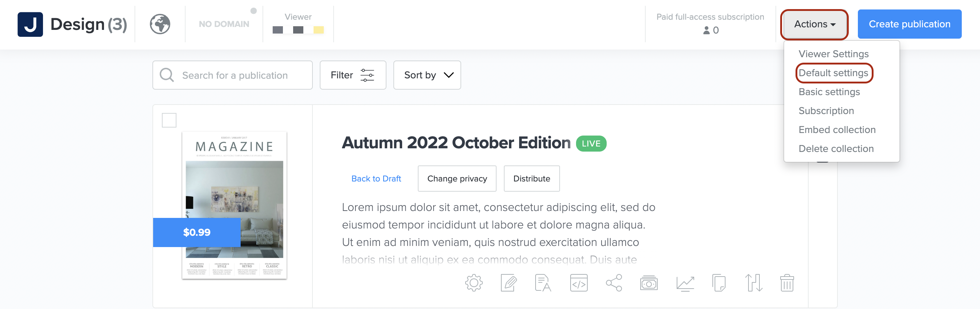Click the trash delete icon
This screenshot has height=309, width=980.
click(787, 283)
